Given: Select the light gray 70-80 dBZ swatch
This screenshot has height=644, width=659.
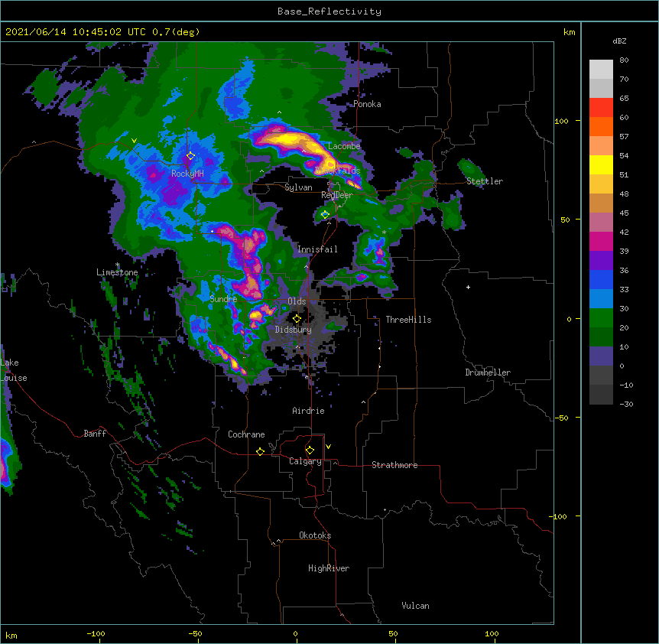Looking at the screenshot, I should click(x=601, y=70).
